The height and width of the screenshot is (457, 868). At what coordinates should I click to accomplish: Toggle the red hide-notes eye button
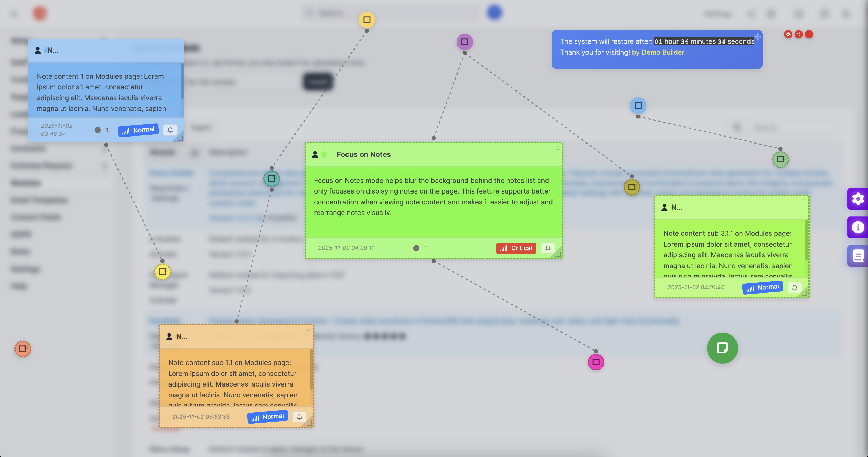click(x=788, y=34)
